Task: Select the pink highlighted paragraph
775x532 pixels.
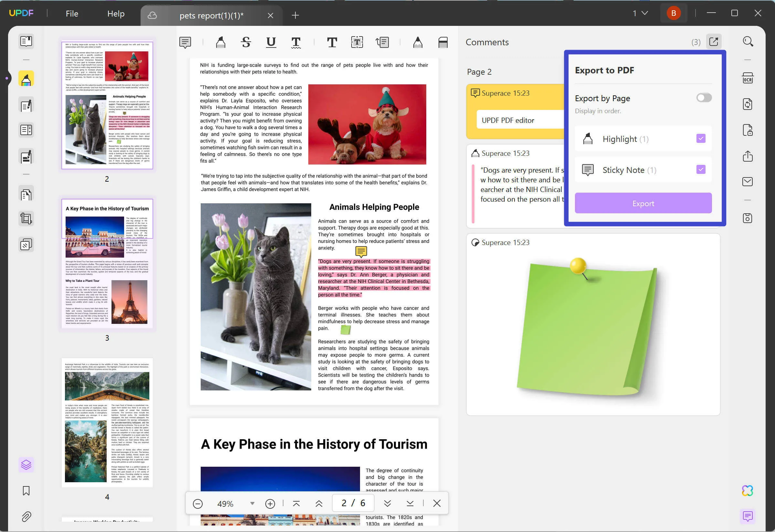Action: tap(374, 278)
